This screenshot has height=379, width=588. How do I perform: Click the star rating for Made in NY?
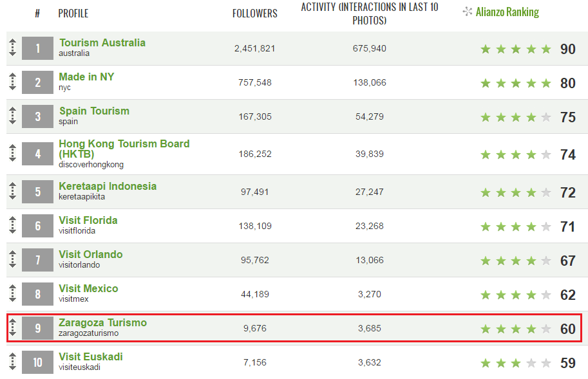[x=516, y=83]
